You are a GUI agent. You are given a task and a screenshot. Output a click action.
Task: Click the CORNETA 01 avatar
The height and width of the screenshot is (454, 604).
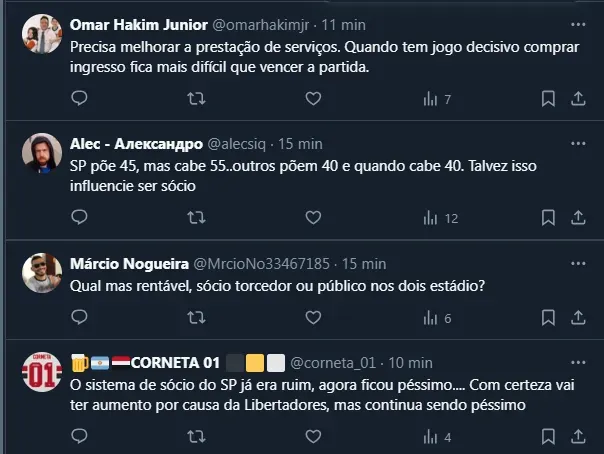point(41,371)
